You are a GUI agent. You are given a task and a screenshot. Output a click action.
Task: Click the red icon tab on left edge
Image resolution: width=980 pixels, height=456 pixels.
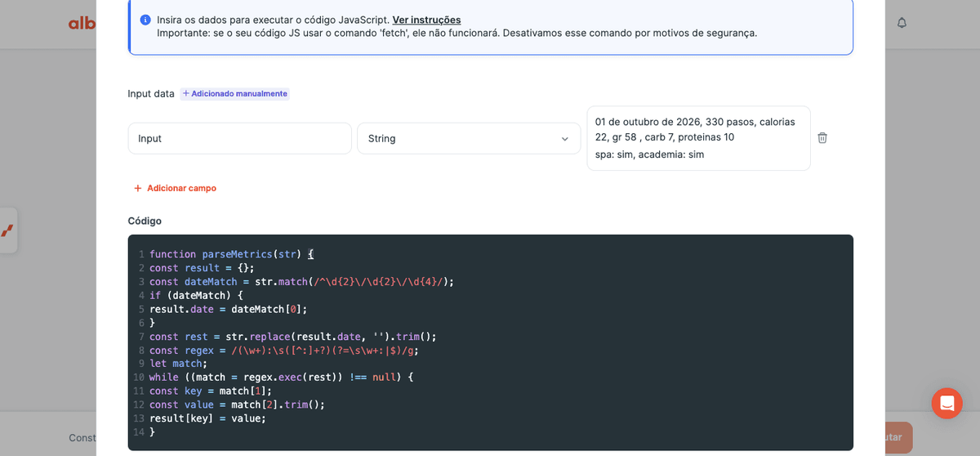[x=7, y=230]
